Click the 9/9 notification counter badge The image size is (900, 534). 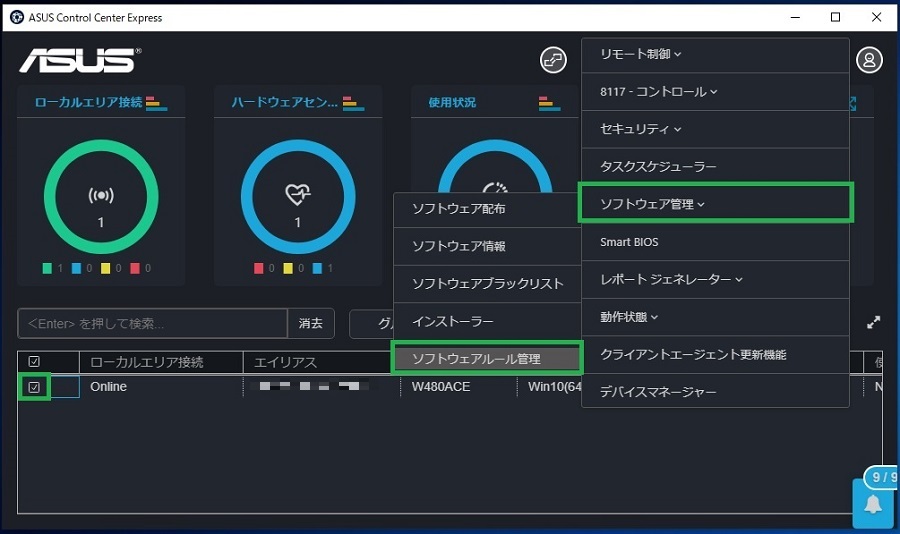point(882,477)
